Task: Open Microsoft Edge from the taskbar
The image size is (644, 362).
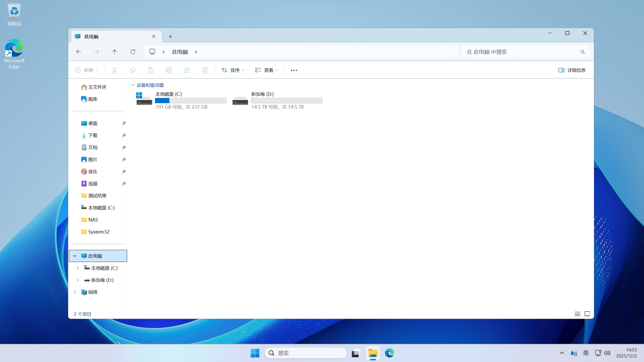Action: click(x=390, y=353)
